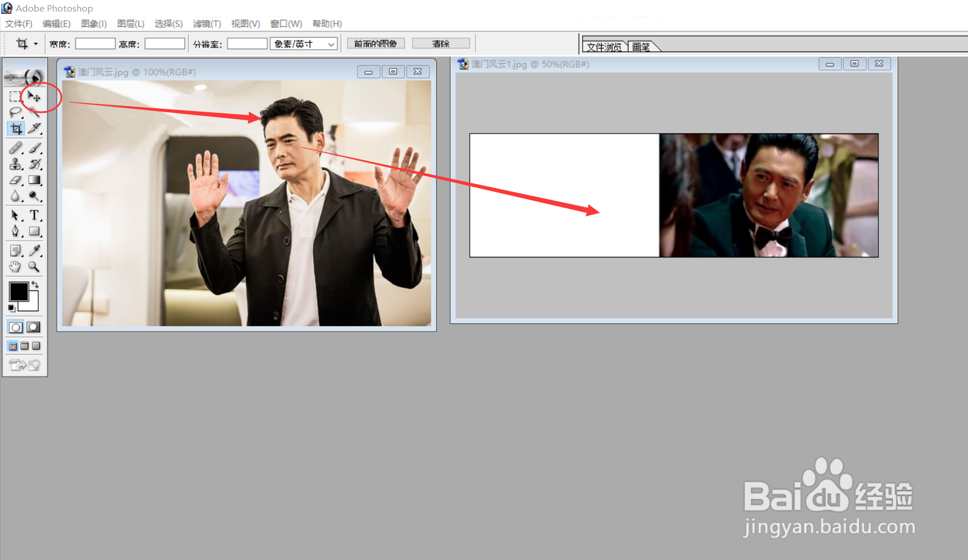Screen dimensions: 968x560
Task: Open the 窗口(W) menu
Action: coord(286,24)
